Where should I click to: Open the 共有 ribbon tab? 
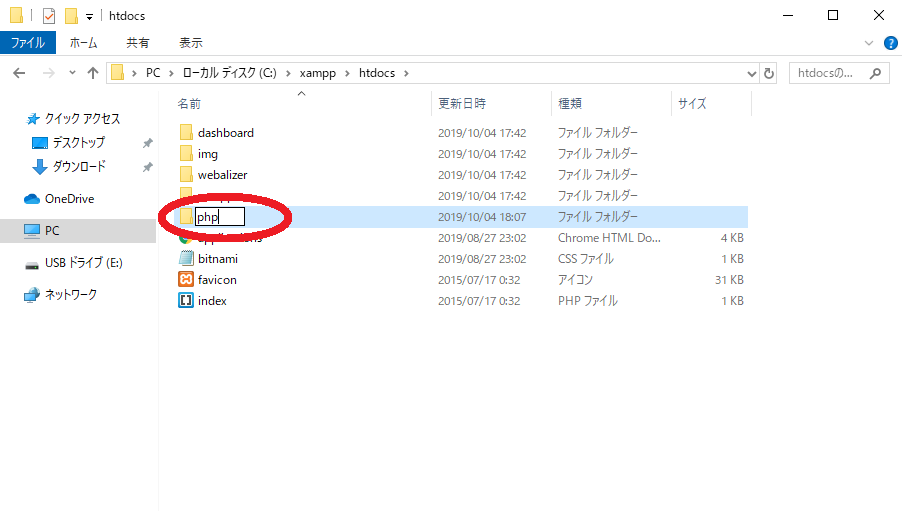(x=138, y=43)
